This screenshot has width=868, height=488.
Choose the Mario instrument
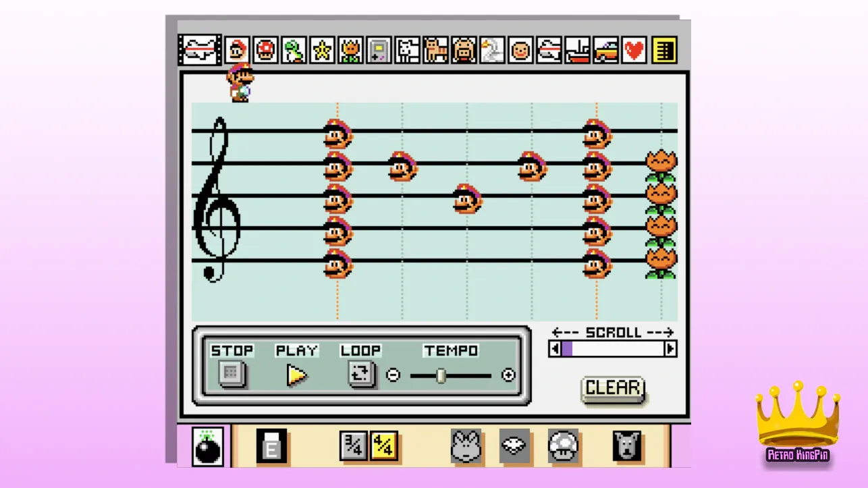coord(237,51)
